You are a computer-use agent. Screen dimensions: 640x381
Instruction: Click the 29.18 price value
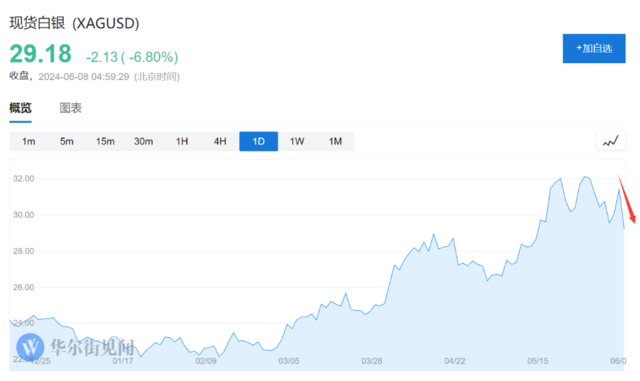[40, 54]
